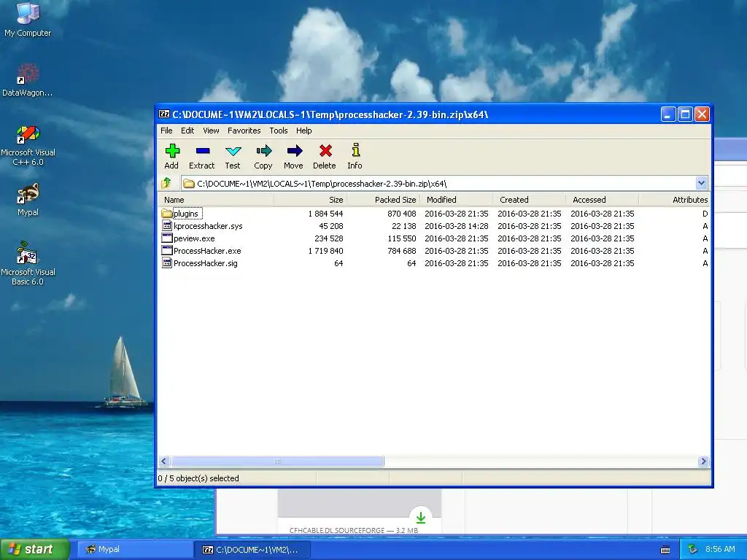Open DataWagon desktop shortcut
This screenshot has height=560, width=747.
point(28,74)
